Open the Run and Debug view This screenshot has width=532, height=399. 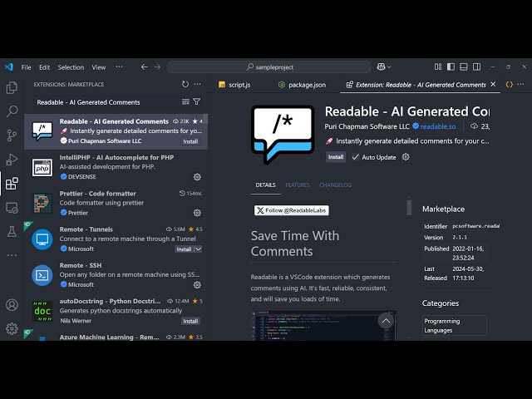click(12, 160)
